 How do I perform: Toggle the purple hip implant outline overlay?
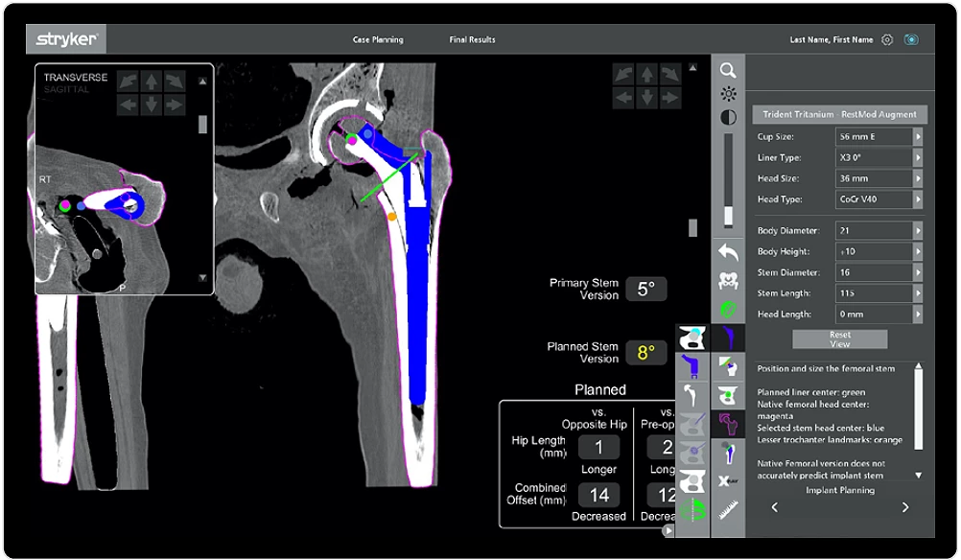731,426
